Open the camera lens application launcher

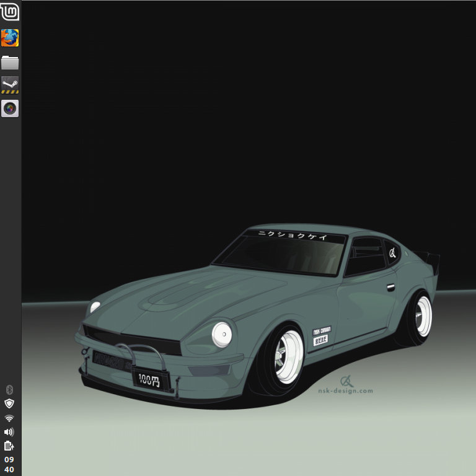[x=10, y=108]
